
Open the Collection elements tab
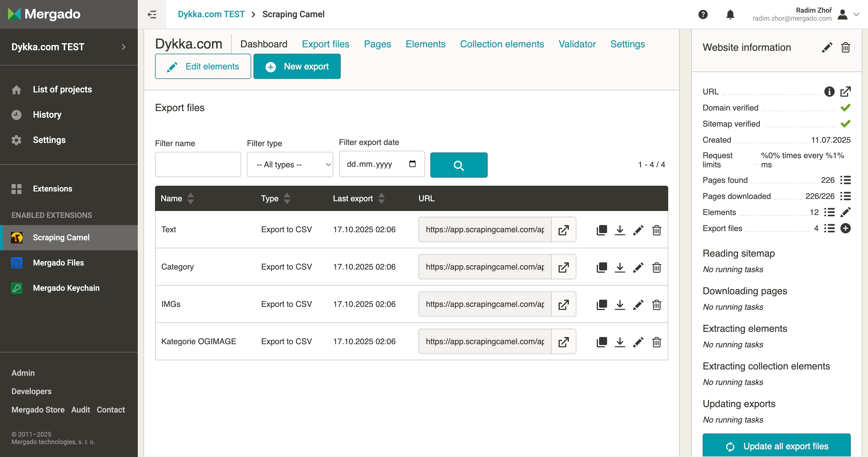(502, 44)
